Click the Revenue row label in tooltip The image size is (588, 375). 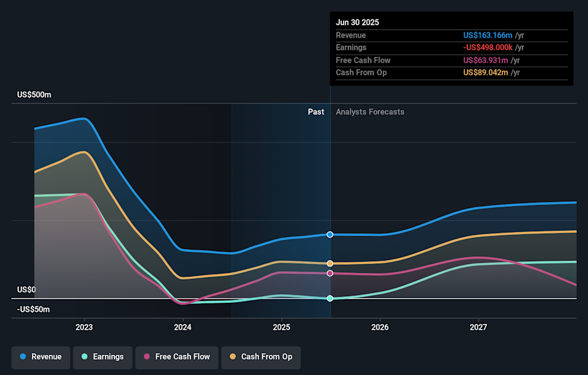350,35
